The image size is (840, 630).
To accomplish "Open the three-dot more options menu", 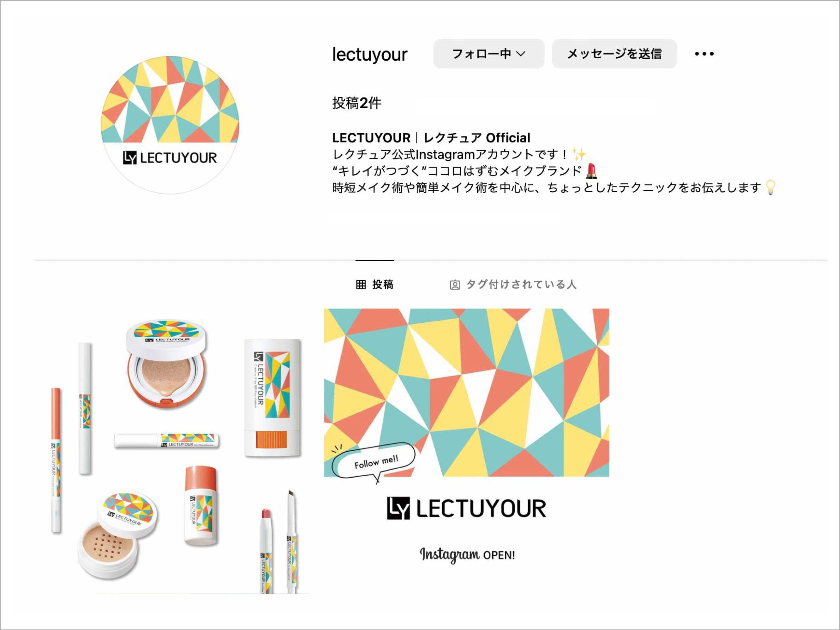I will coord(704,53).
